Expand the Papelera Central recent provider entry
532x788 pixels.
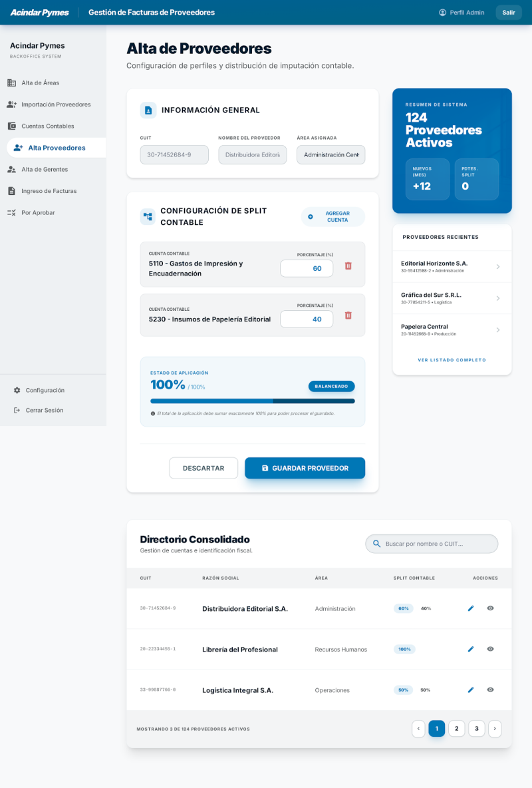[452, 330]
